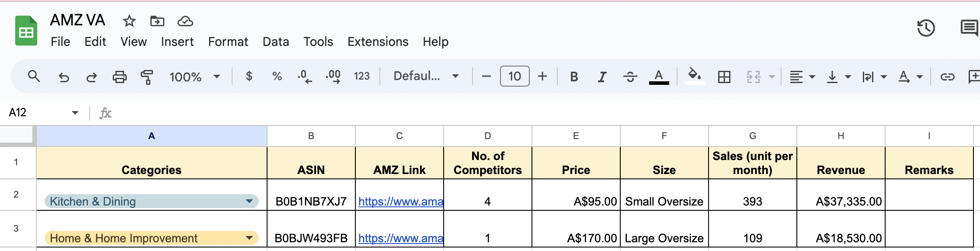Increase the font size with plus button

pyautogui.click(x=542, y=77)
